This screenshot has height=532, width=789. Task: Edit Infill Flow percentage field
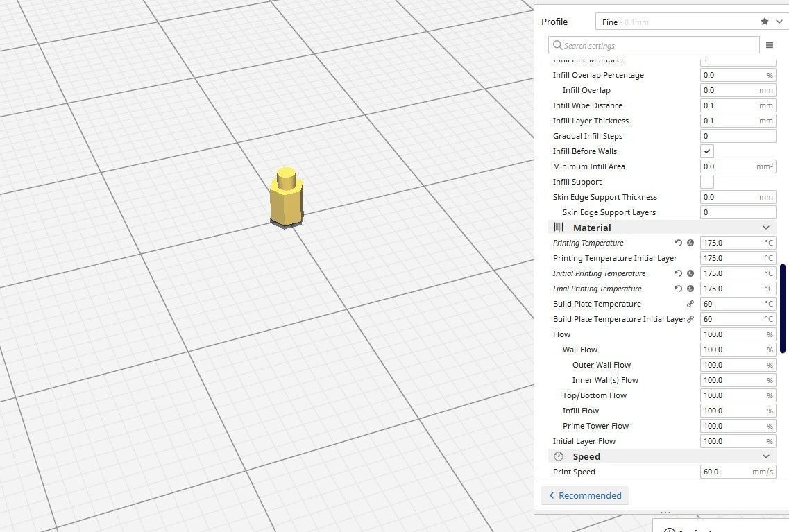coord(738,411)
